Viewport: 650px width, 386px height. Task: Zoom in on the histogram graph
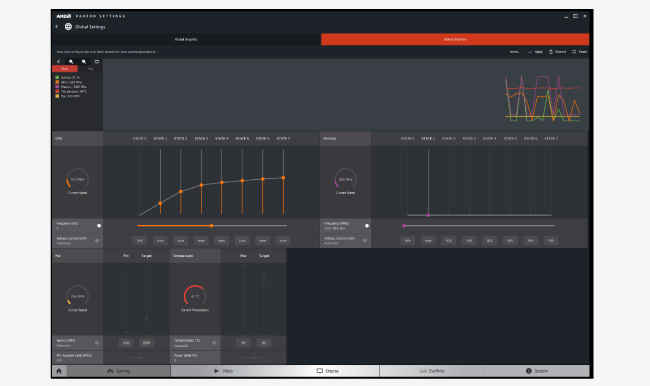[71, 61]
